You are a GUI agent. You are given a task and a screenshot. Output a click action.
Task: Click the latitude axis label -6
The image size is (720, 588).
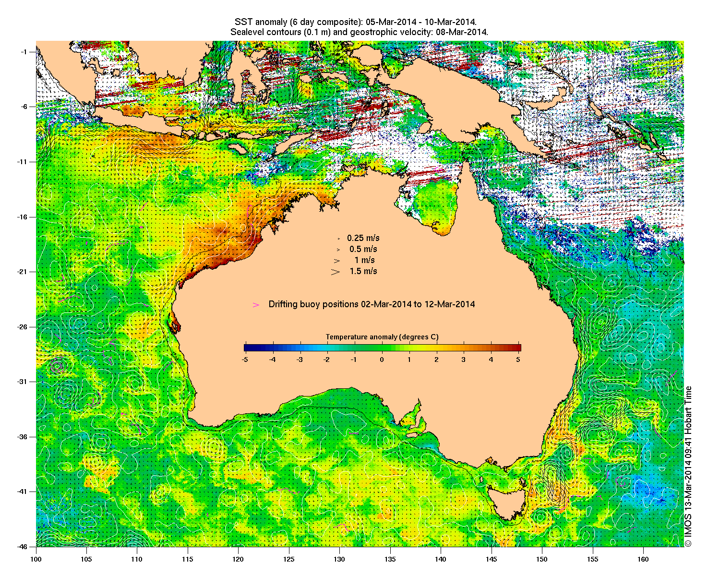pos(24,107)
